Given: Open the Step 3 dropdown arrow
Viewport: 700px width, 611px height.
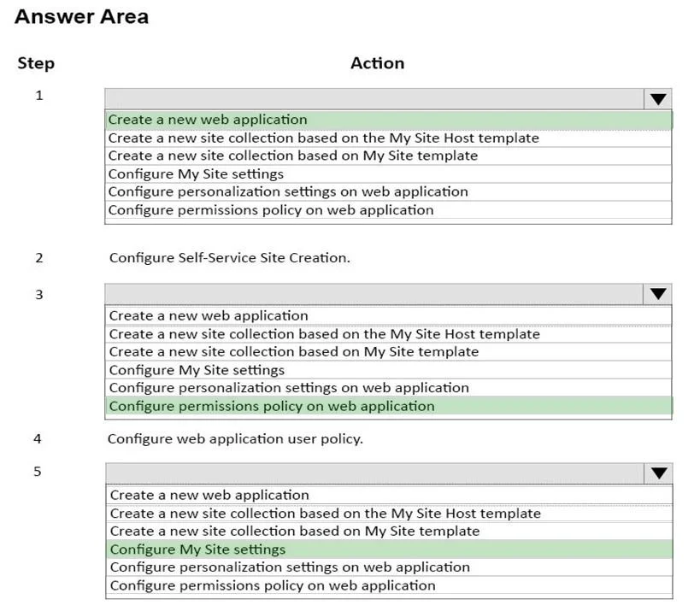Looking at the screenshot, I should [658, 294].
